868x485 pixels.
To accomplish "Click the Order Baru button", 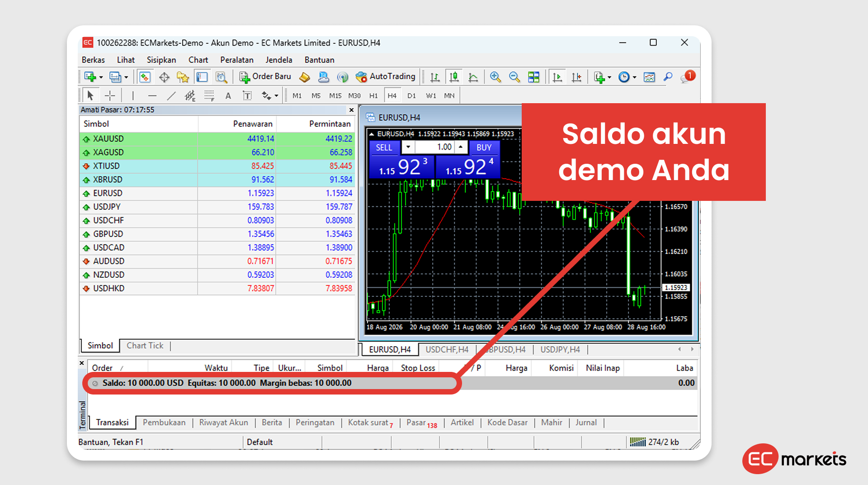I will [265, 77].
